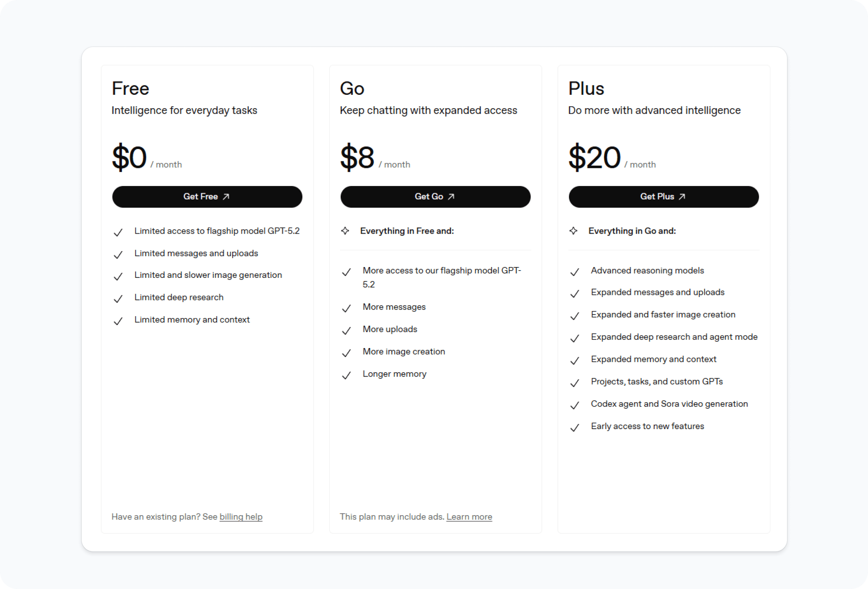Click the checkmark beside More image creation

(x=346, y=353)
